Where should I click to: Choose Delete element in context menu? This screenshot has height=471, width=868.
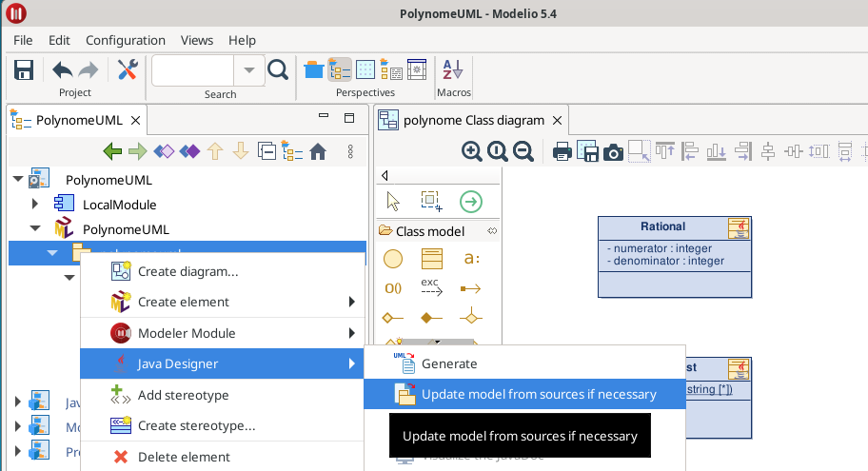[223, 457]
